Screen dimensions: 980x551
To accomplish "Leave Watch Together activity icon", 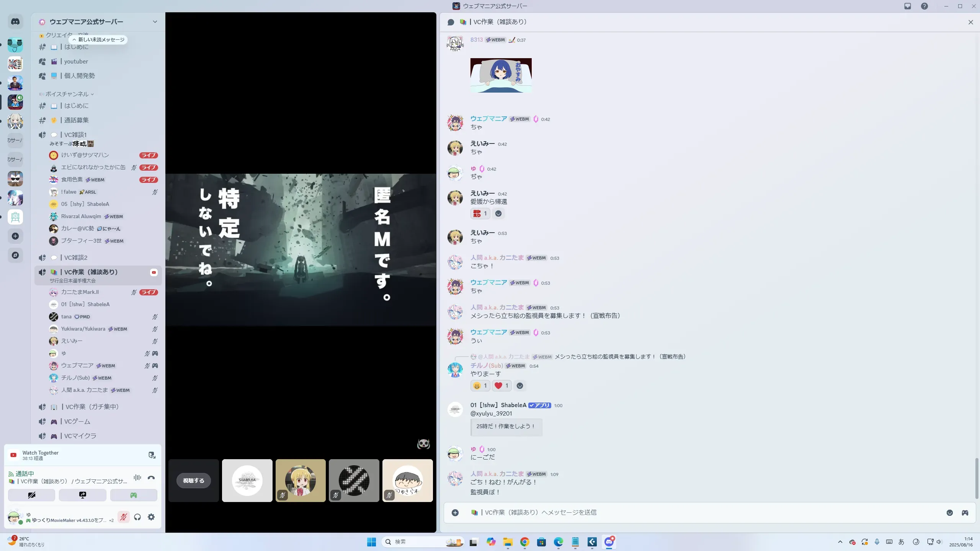I will [152, 455].
